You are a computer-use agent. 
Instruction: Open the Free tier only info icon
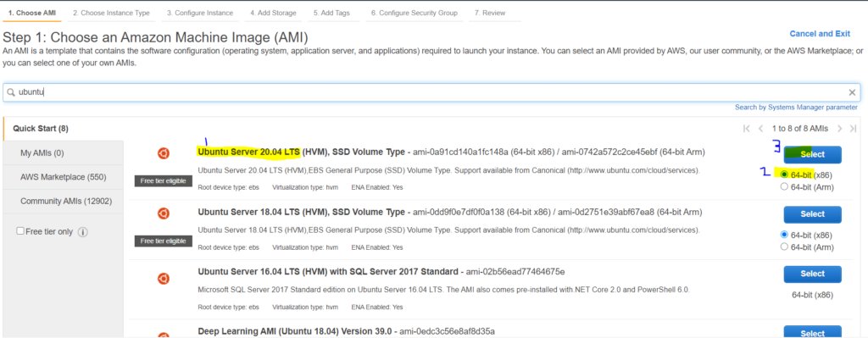point(83,232)
